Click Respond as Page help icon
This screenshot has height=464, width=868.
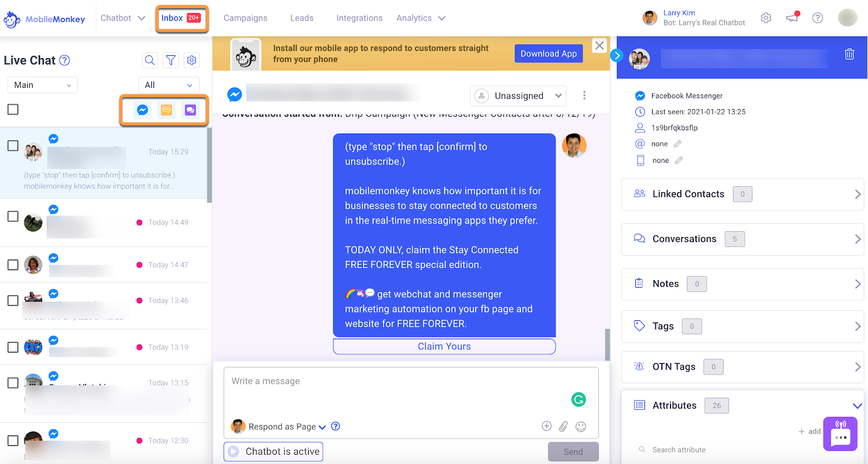point(336,426)
